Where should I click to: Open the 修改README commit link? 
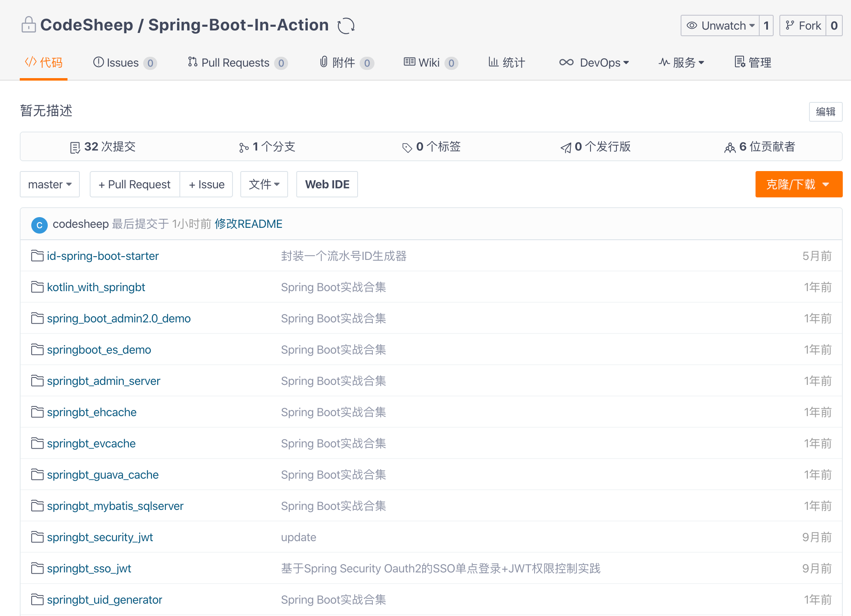click(248, 224)
